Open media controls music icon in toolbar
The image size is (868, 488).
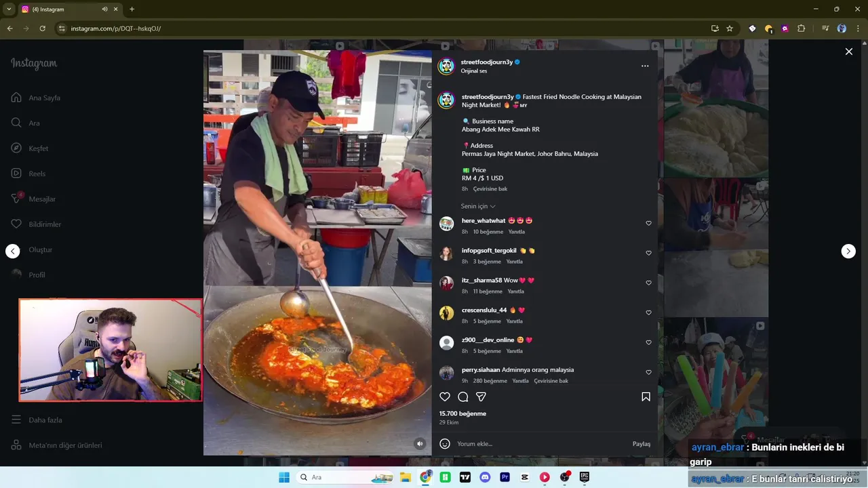click(x=825, y=28)
